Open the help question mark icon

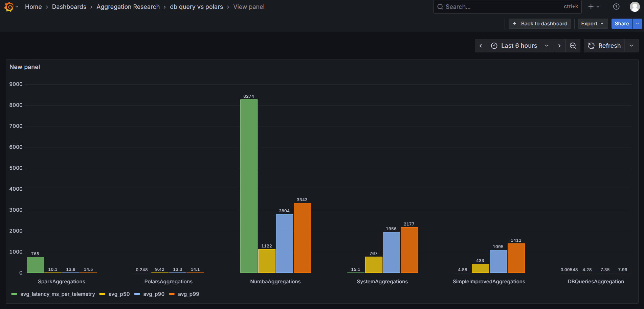616,7
